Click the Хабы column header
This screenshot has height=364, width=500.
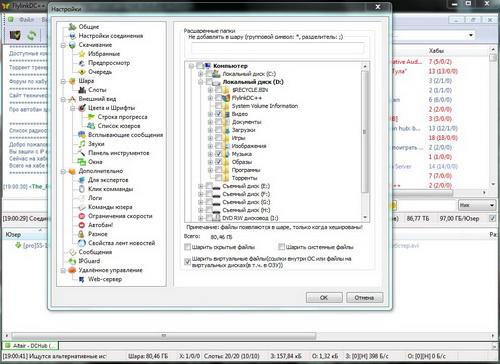[436, 51]
